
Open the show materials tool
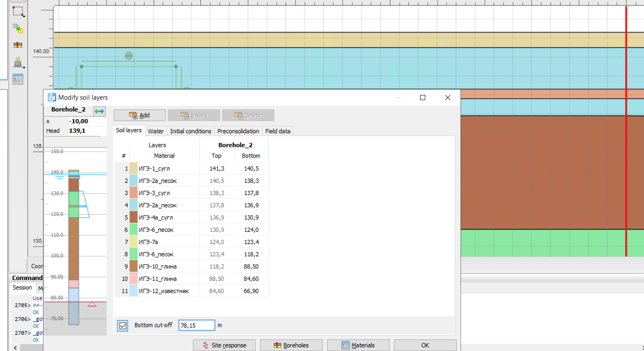click(x=18, y=79)
